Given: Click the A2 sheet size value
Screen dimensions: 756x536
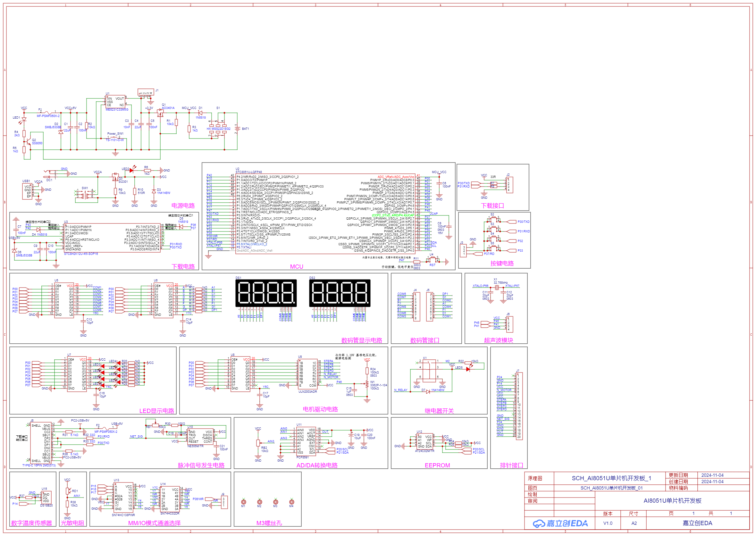Looking at the screenshot, I should (x=634, y=523).
